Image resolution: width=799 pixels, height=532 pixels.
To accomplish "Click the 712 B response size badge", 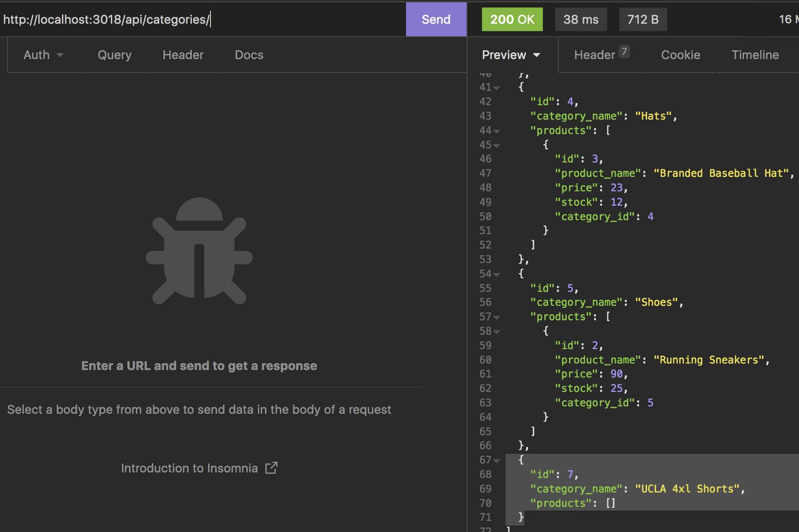I will [643, 20].
